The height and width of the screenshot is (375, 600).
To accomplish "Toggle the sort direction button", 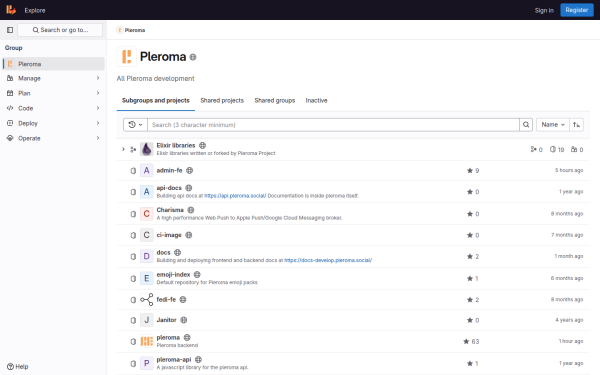I will 576,125.
